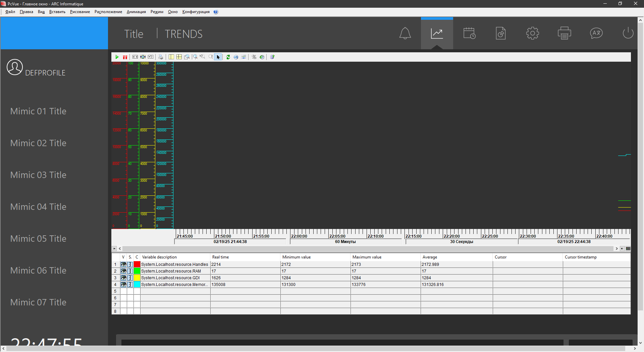
Task: Refresh the trend with green arrows icon
Action: click(x=228, y=57)
